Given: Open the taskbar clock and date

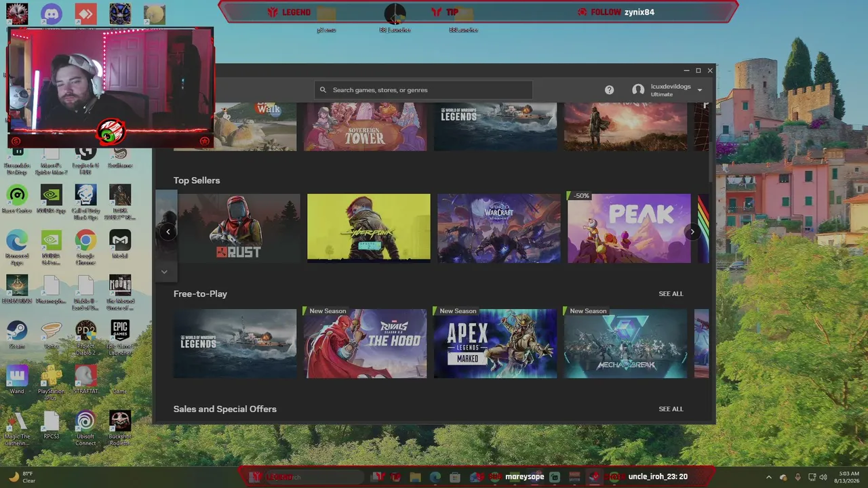Looking at the screenshot, I should [x=848, y=477].
